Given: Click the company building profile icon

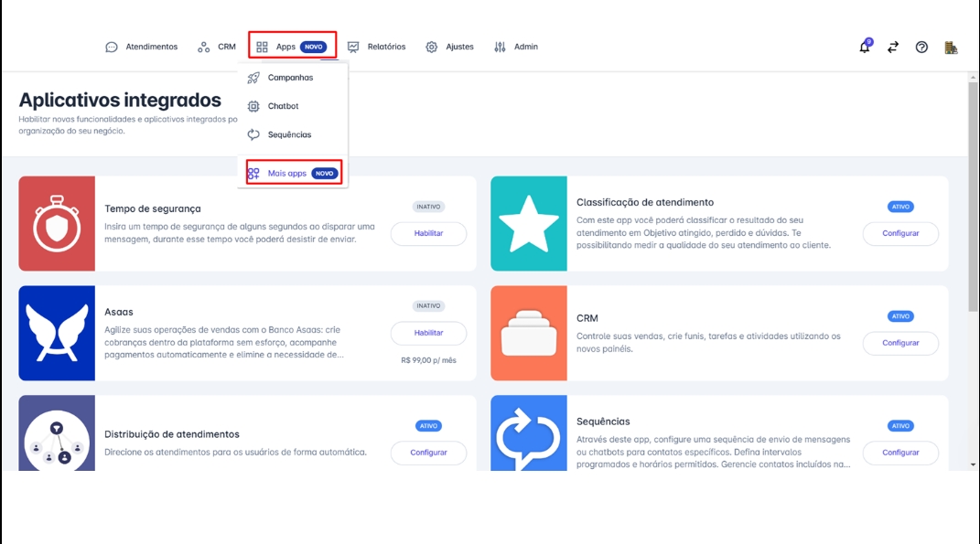Looking at the screenshot, I should click(951, 48).
